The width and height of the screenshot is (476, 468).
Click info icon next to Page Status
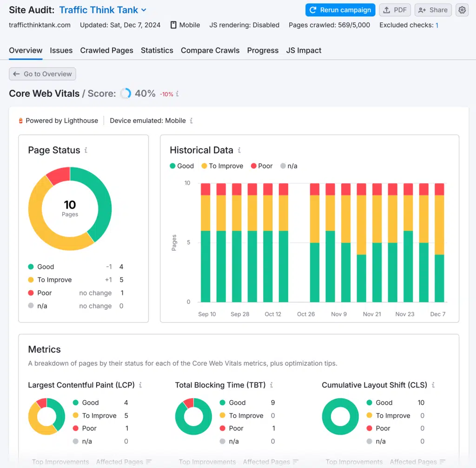[x=86, y=150]
